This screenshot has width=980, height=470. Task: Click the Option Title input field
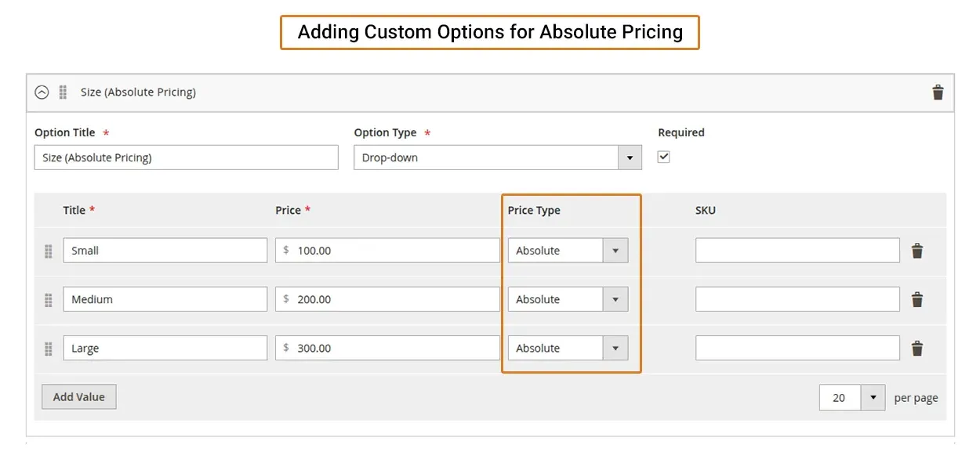point(187,157)
